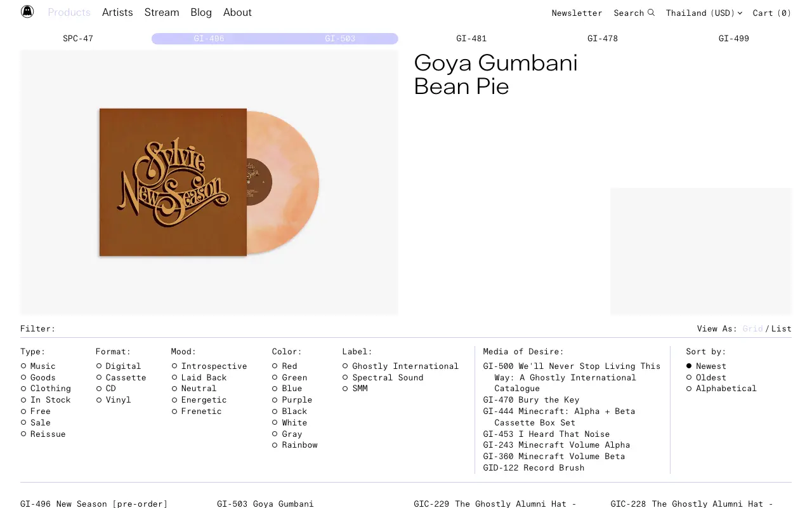
Task: Open GI-243 Minecraft Volume Alpha
Action: 556,445
